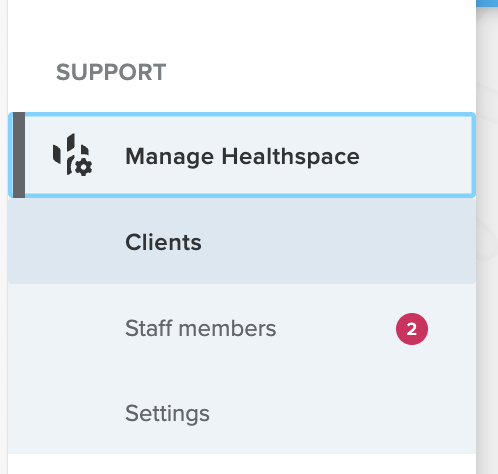View pending Staff members notifications count
498x474 pixels.
point(412,329)
